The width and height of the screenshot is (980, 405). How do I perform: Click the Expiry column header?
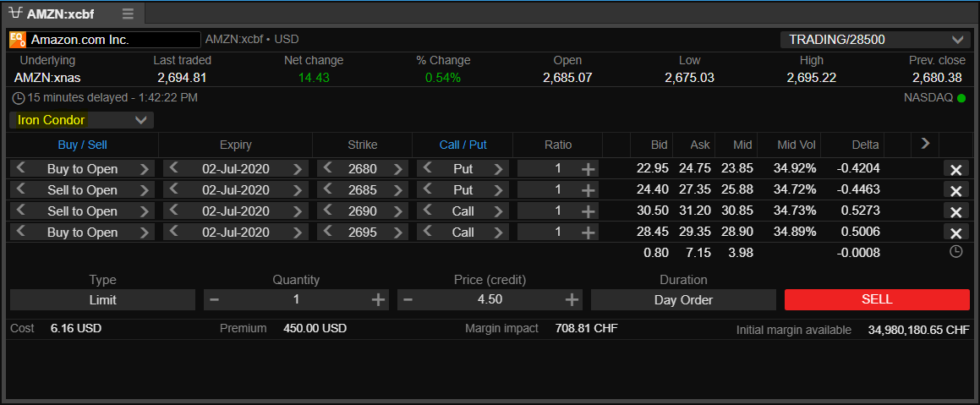click(236, 145)
